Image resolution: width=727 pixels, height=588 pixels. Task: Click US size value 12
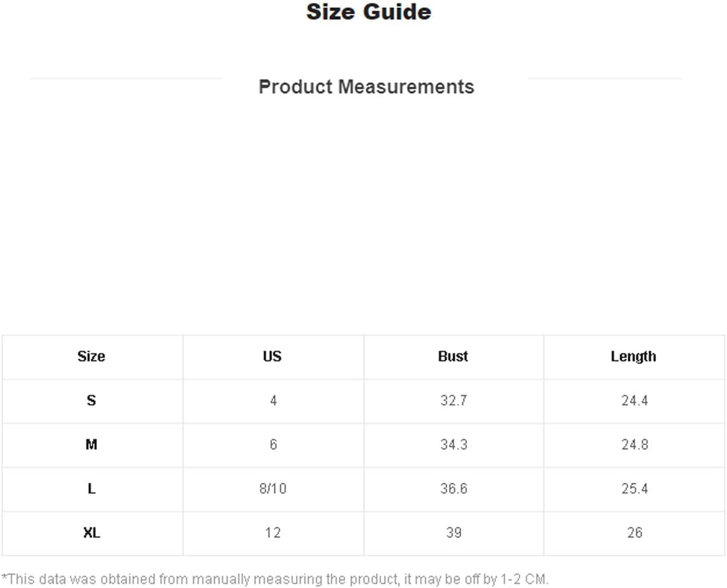(273, 533)
